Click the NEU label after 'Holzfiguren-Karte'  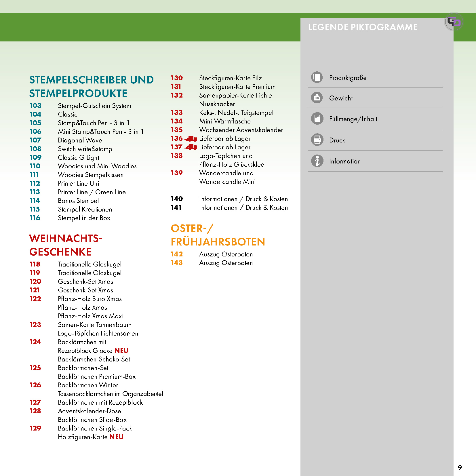coord(117,437)
